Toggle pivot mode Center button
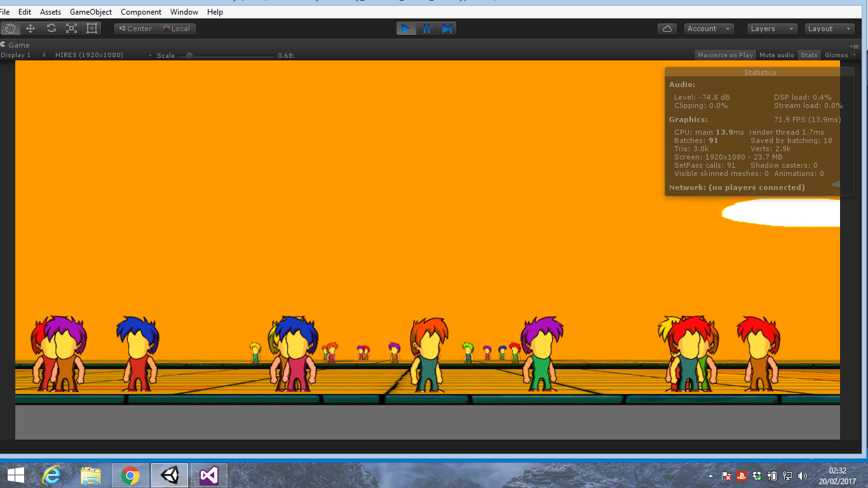Screen dimensions: 868x488 (x=135, y=29)
